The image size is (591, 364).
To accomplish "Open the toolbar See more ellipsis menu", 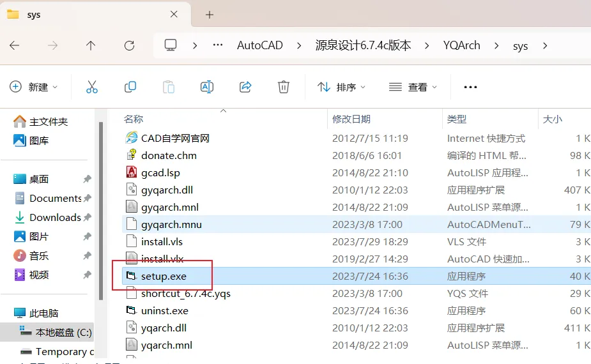I will [x=470, y=87].
